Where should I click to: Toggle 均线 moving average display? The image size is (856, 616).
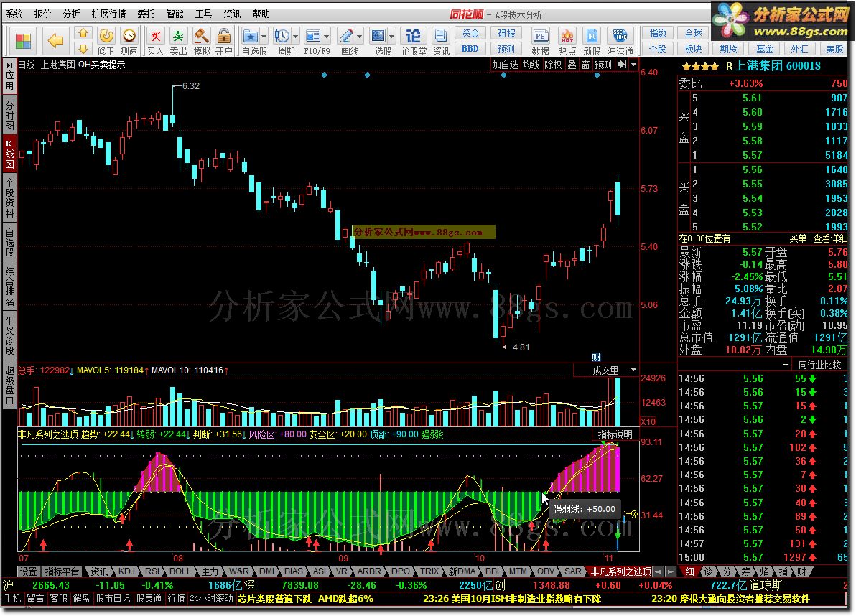(531, 65)
